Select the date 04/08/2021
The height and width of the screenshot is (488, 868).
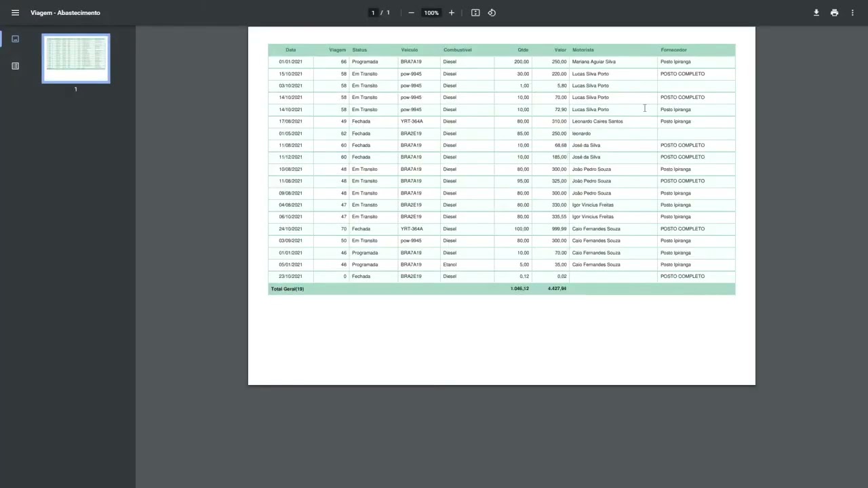291,205
